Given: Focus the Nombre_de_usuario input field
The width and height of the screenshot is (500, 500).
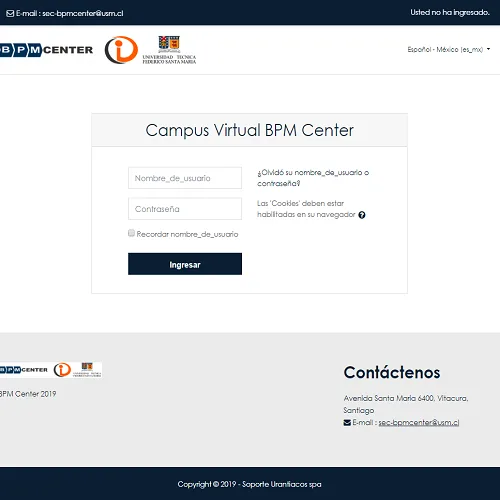Looking at the screenshot, I should [185, 178].
